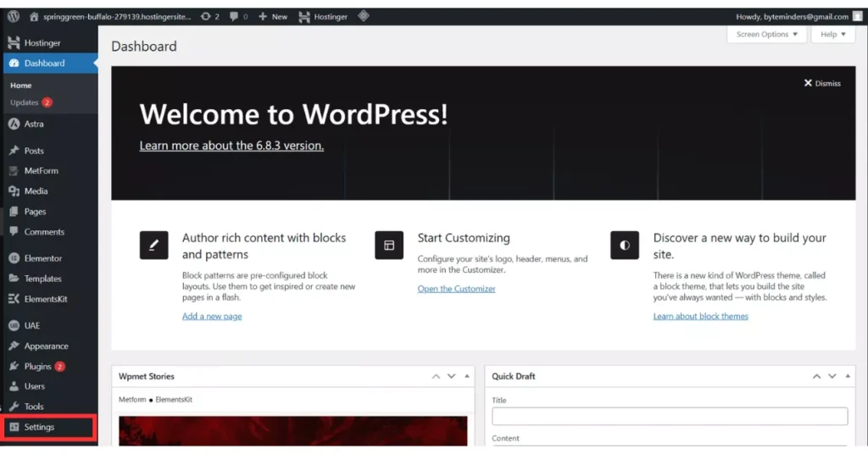Open Settings in the sidebar menu
868x454 pixels.
click(39, 427)
